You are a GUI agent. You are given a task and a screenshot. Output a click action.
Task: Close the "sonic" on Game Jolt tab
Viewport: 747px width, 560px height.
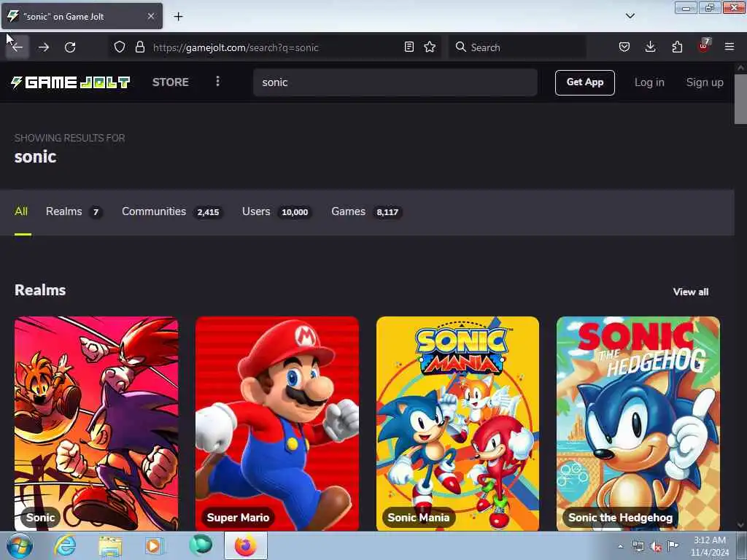(x=151, y=16)
